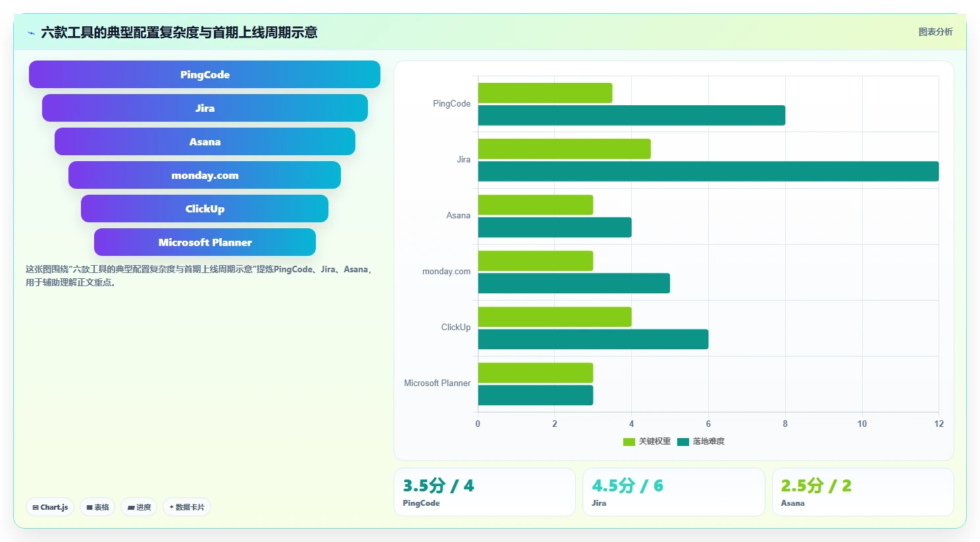Click the ClickUp y-axis label
Viewport: 980px width, 542px height.
pyautogui.click(x=455, y=328)
